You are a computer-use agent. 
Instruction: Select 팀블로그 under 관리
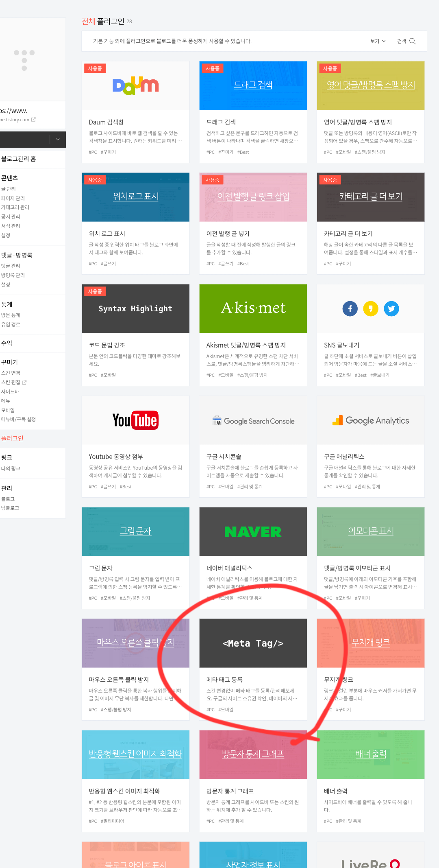click(10, 508)
